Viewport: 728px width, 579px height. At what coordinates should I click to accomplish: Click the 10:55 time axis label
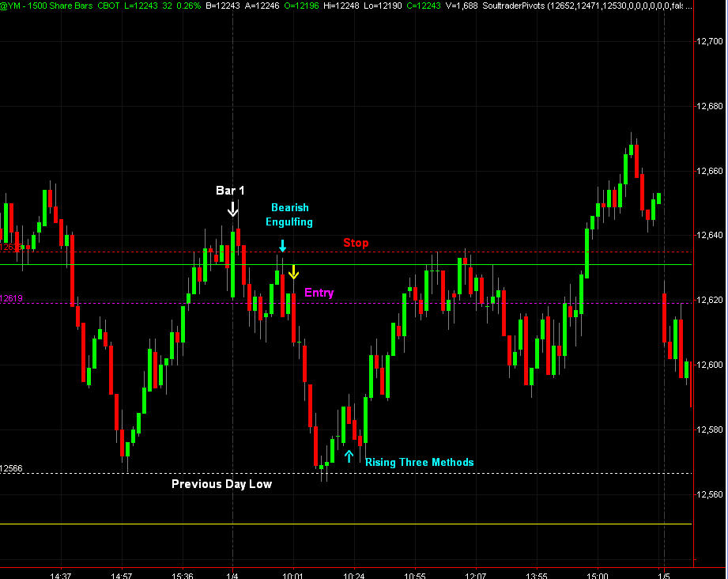coord(415,576)
